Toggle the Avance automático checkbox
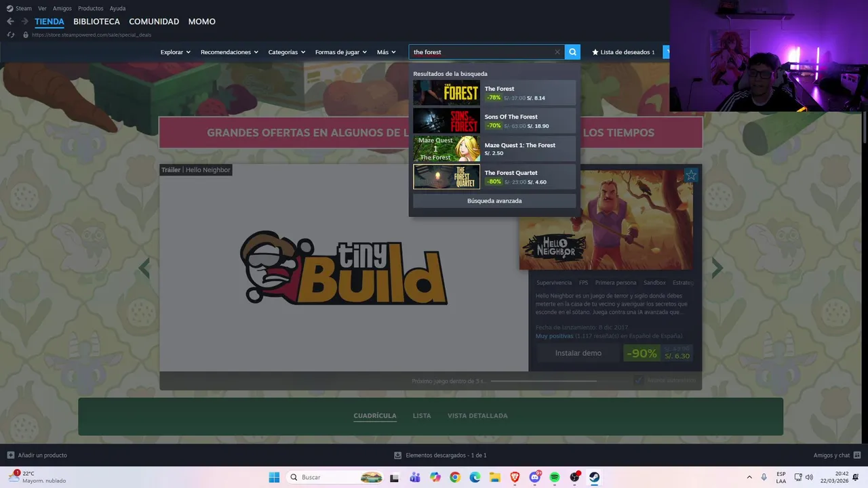The height and width of the screenshot is (488, 868). pyautogui.click(x=639, y=380)
